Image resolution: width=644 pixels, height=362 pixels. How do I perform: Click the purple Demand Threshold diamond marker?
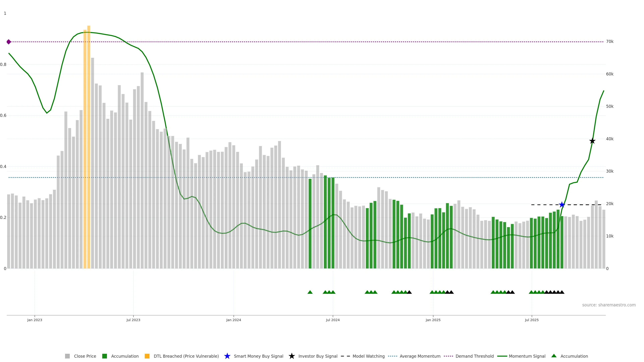point(9,42)
